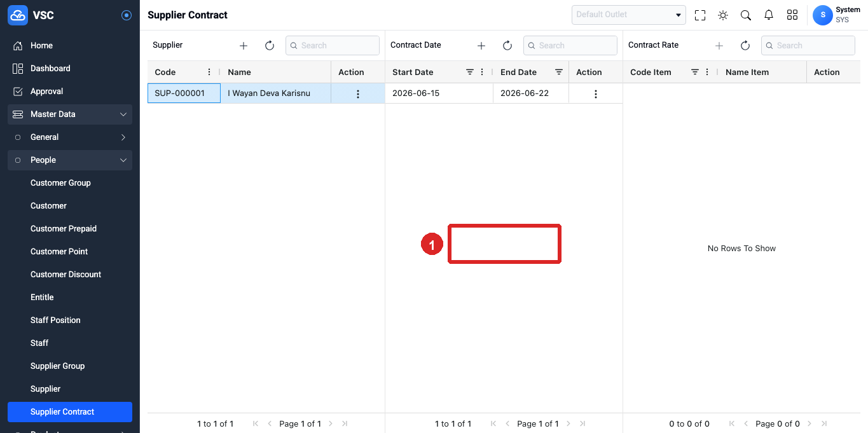Sort by End Date column header
Screen dimensions: 868x433
(x=519, y=72)
